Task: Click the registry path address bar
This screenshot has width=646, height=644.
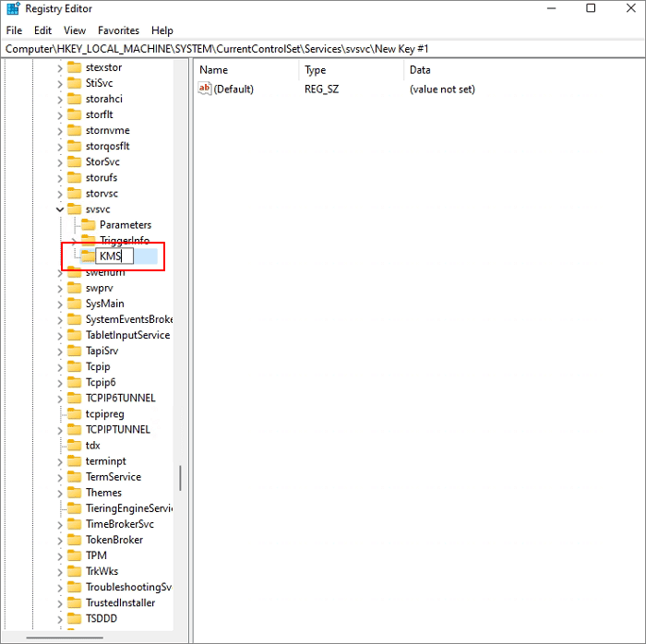Action: (x=323, y=48)
